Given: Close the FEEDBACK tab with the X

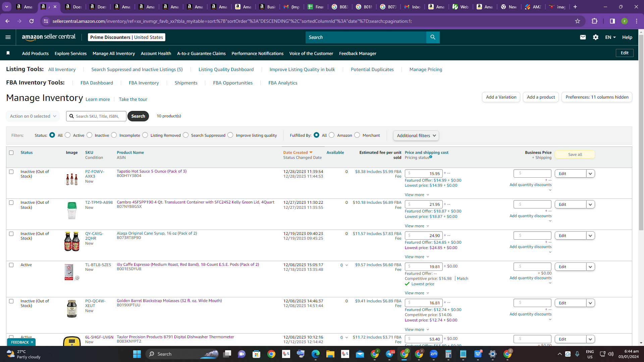Looking at the screenshot, I should [32, 342].
